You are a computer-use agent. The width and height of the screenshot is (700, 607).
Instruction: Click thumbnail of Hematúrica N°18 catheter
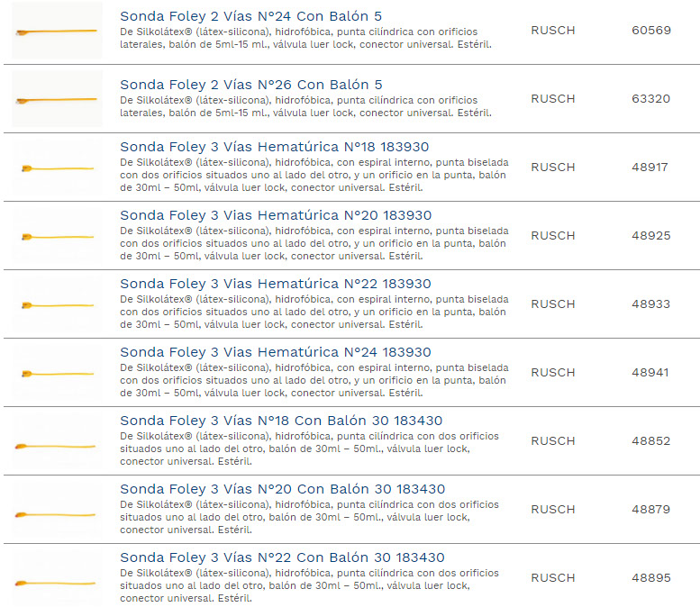[57, 168]
